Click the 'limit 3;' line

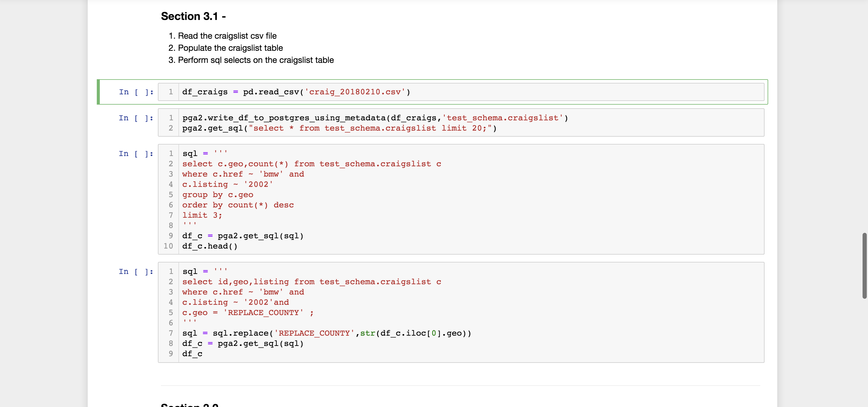click(x=202, y=215)
